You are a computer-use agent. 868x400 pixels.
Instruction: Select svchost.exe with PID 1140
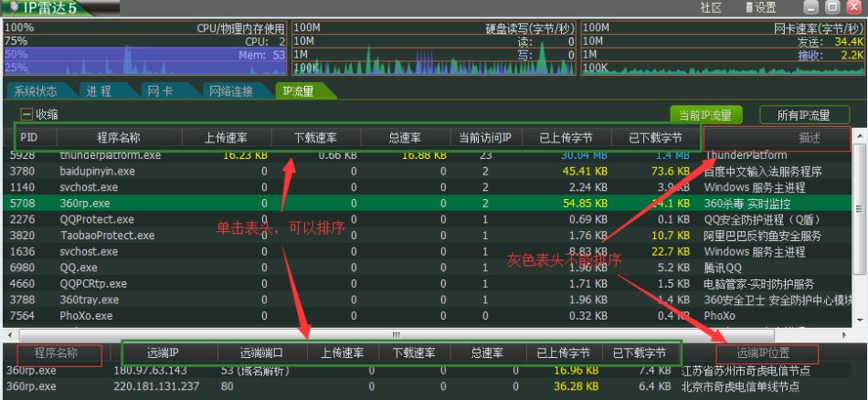coord(427,187)
